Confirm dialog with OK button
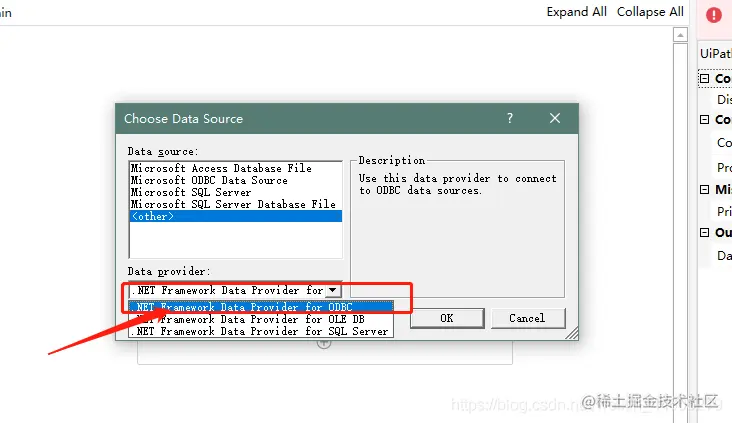 tap(447, 318)
